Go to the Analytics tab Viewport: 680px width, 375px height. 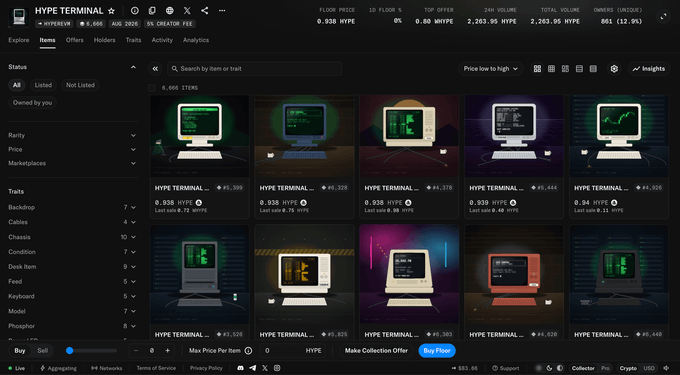pyautogui.click(x=196, y=40)
